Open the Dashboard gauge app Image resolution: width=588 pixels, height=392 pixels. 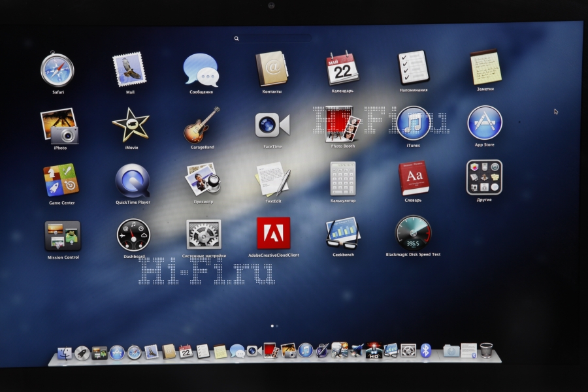133,235
